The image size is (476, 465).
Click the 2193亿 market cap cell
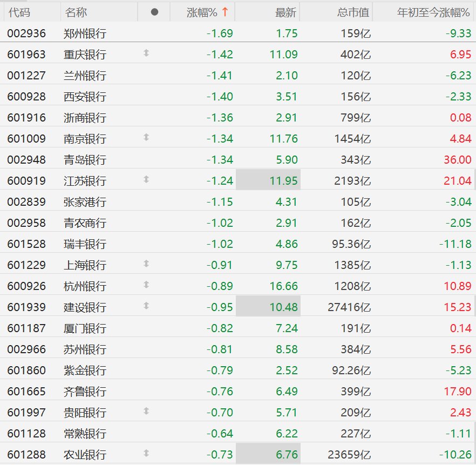pos(352,181)
